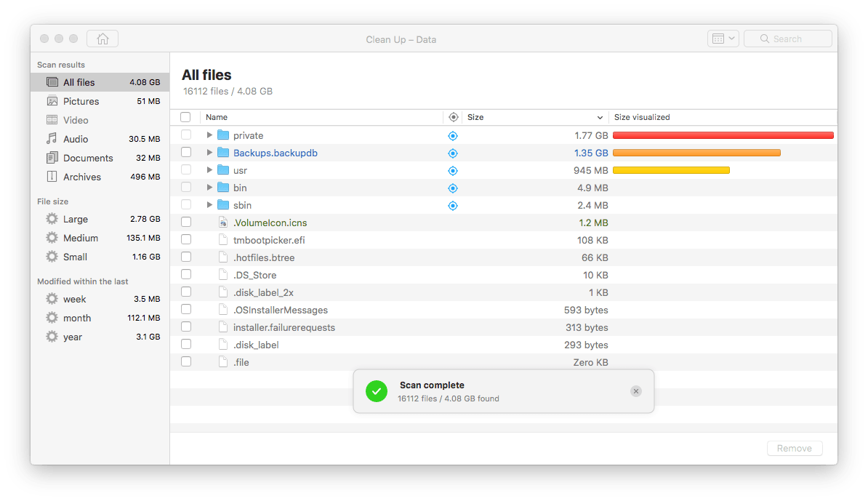Check the checkbox next to Backups.backupdb

(x=186, y=152)
